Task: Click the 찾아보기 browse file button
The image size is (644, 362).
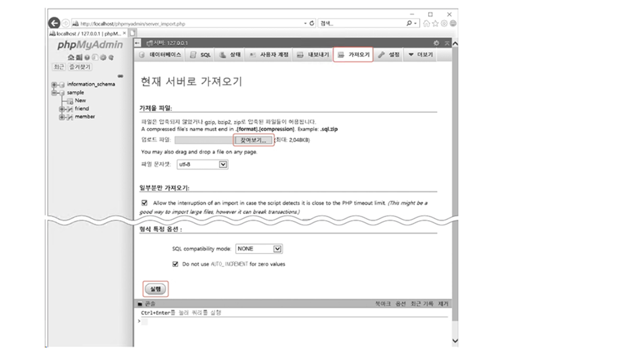Action: [x=253, y=140]
